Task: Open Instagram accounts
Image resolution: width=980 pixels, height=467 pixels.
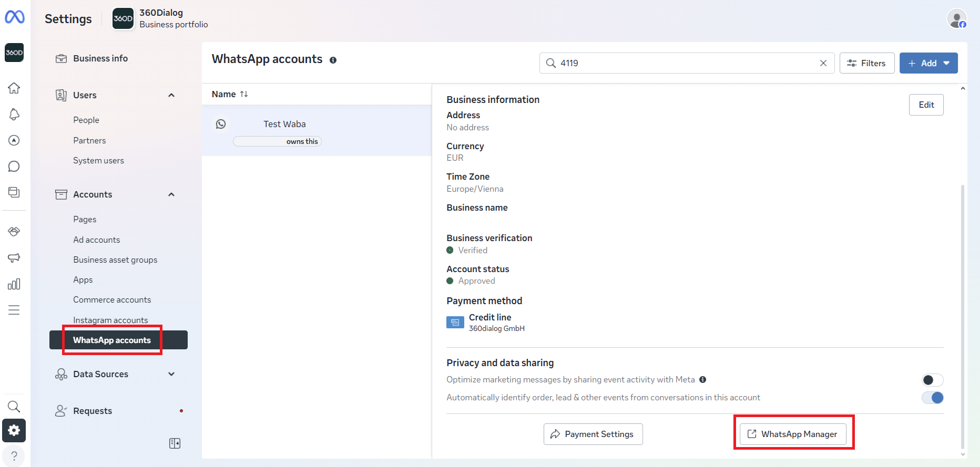Action: 110,320
